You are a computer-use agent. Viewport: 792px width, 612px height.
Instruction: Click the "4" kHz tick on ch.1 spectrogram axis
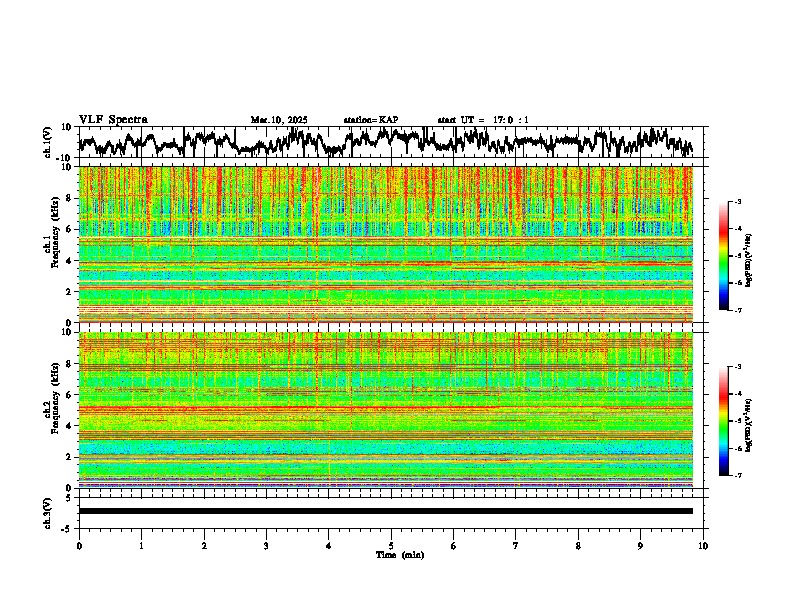(x=70, y=261)
